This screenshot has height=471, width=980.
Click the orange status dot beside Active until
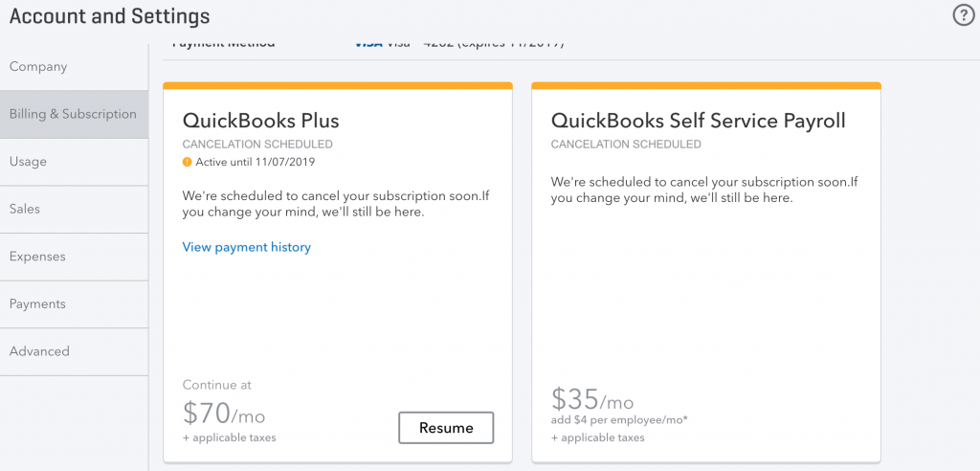click(x=188, y=162)
